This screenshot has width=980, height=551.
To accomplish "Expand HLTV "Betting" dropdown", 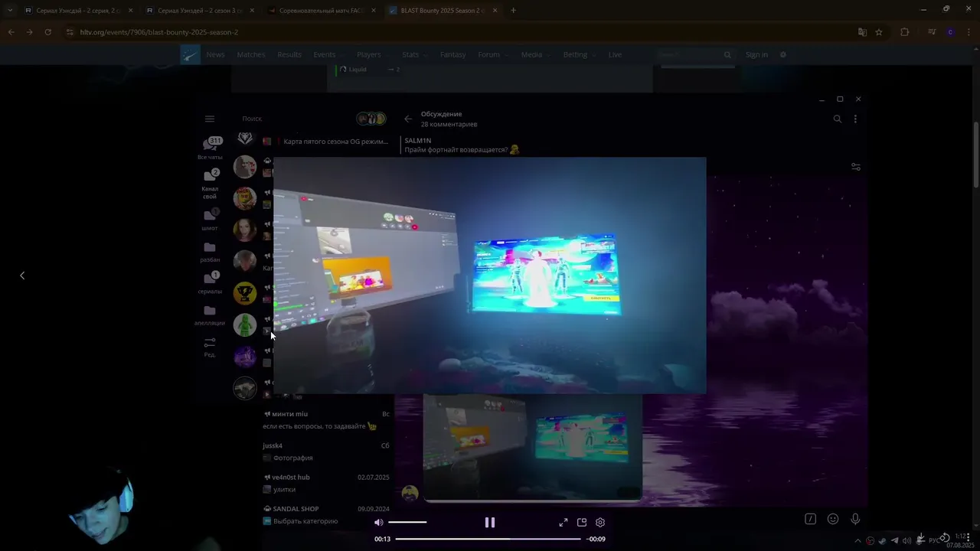I will pyautogui.click(x=579, y=54).
